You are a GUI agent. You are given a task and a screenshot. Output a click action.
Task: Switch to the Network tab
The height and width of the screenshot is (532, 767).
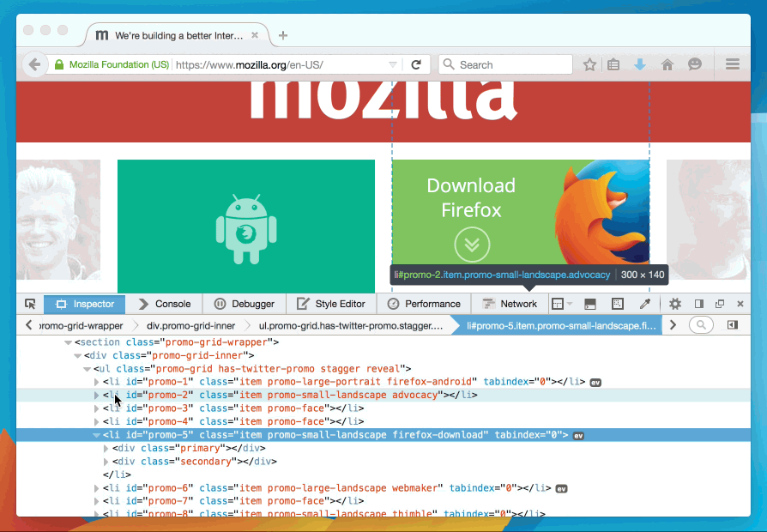click(x=510, y=304)
